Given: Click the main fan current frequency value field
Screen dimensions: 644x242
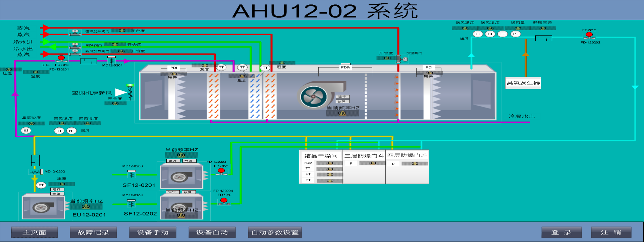Looking at the screenshot, I should click(x=342, y=113).
